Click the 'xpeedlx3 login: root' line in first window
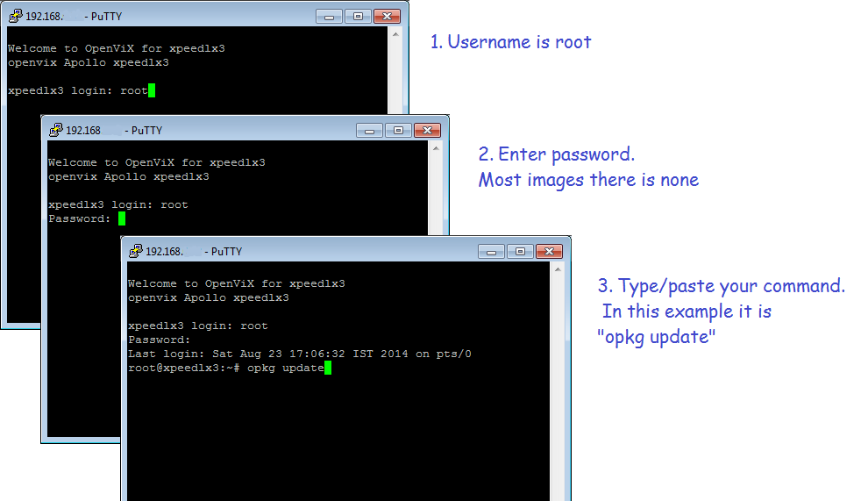This screenshot has width=868, height=501. (x=78, y=90)
